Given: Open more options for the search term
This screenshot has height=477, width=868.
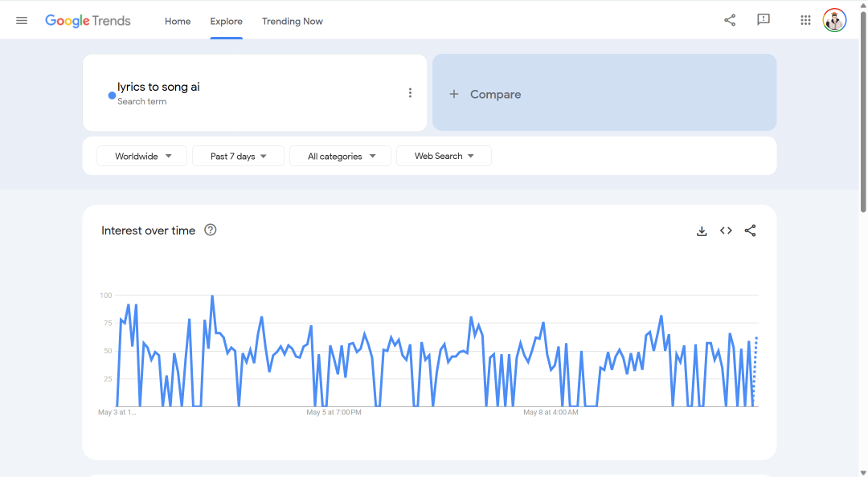Looking at the screenshot, I should [410, 93].
